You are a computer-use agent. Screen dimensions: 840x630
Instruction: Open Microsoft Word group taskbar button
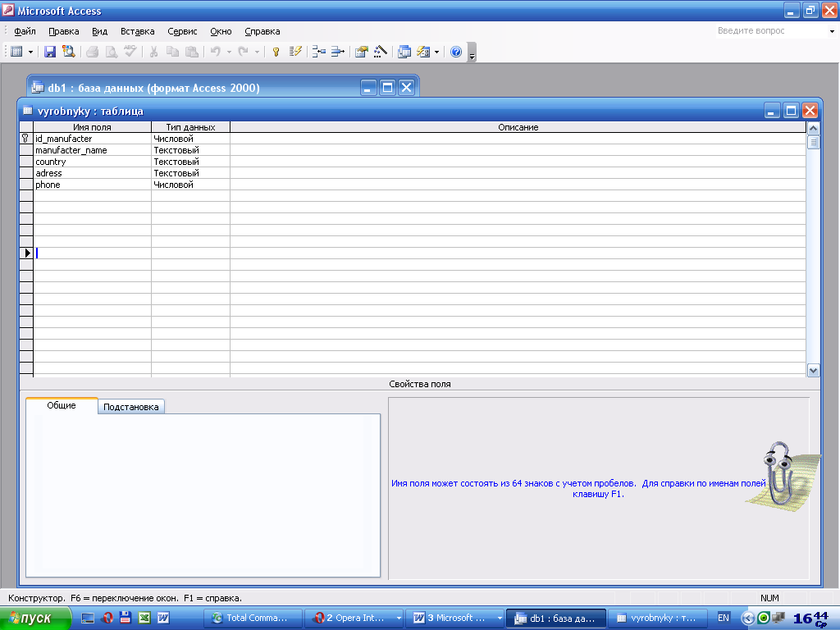(x=454, y=618)
